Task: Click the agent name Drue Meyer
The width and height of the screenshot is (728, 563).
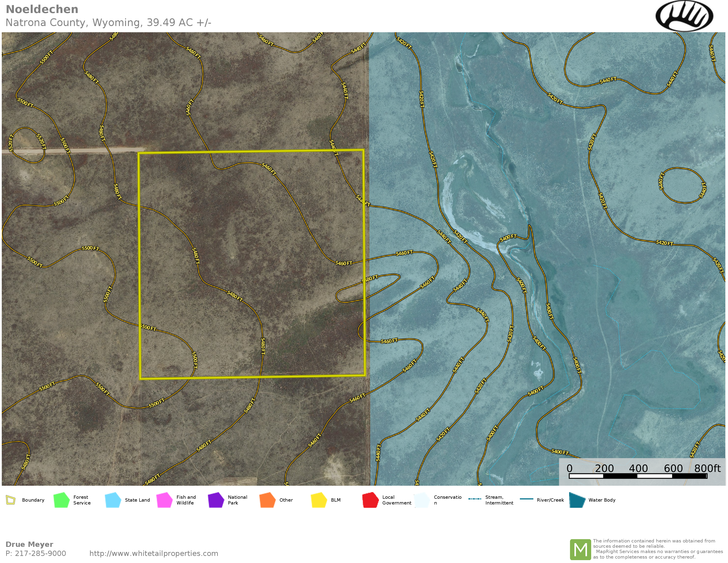Action: click(x=29, y=544)
